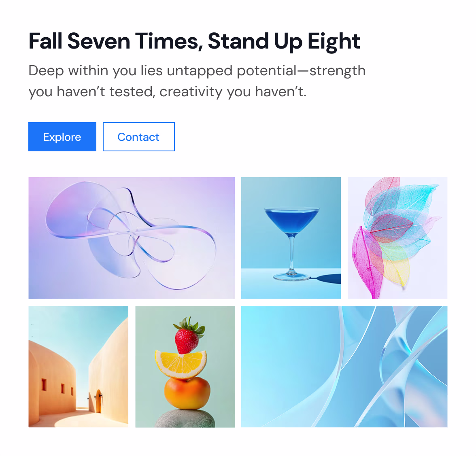The image size is (476, 456).
Task: Select the abstract glass ribbon loop image
Action: point(132,238)
